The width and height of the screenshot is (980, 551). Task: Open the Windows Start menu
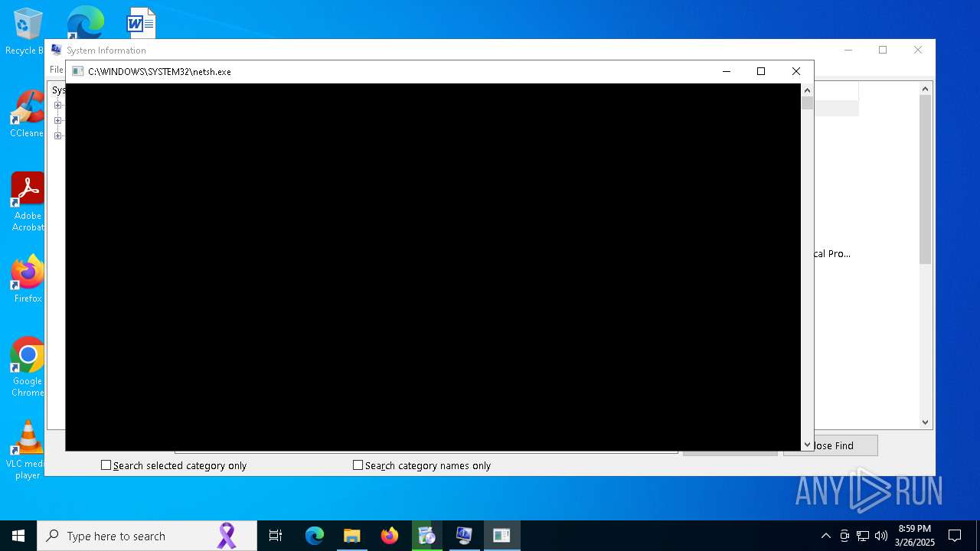click(x=18, y=536)
